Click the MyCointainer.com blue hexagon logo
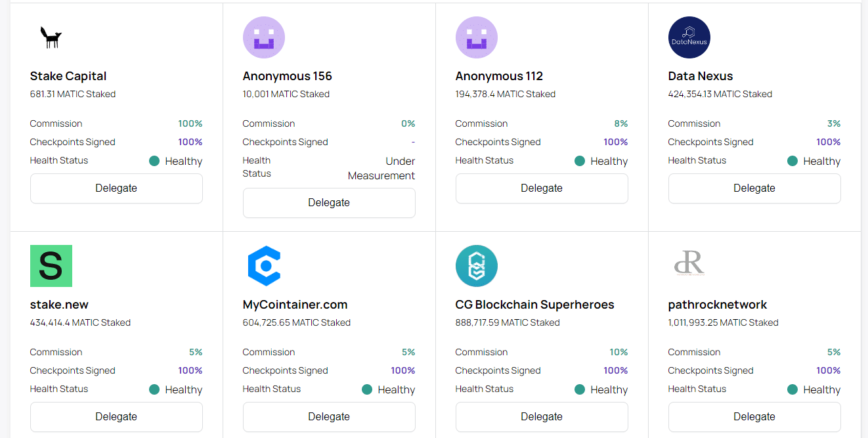This screenshot has height=438, width=868. [263, 266]
